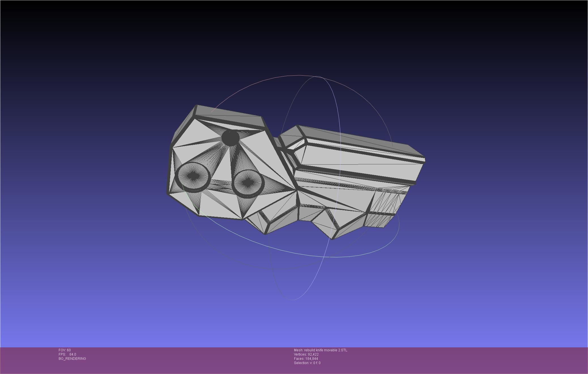Click the BO_RENDERING status text
The width and height of the screenshot is (588, 374).
pos(72,359)
